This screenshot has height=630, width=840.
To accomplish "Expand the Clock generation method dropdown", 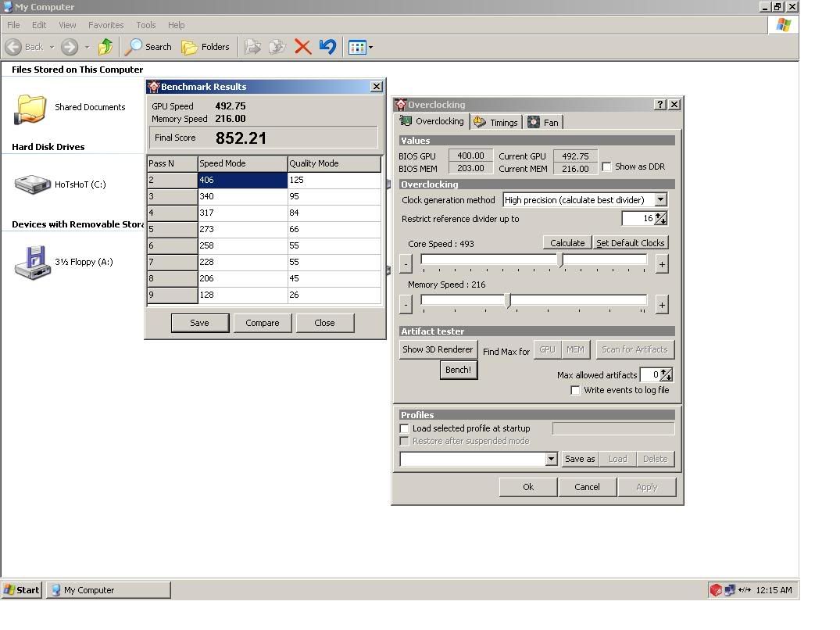I will [660, 200].
